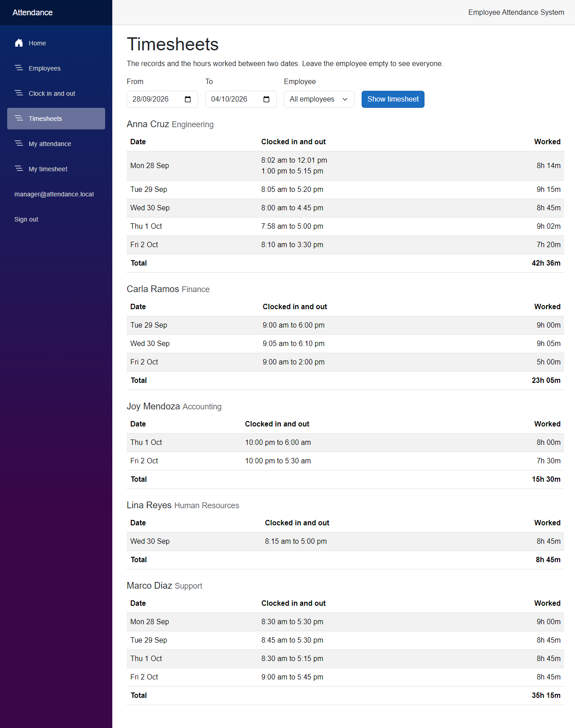Click Anna Cruz's total 42h 36m
The width and height of the screenshot is (575, 728).
[546, 263]
